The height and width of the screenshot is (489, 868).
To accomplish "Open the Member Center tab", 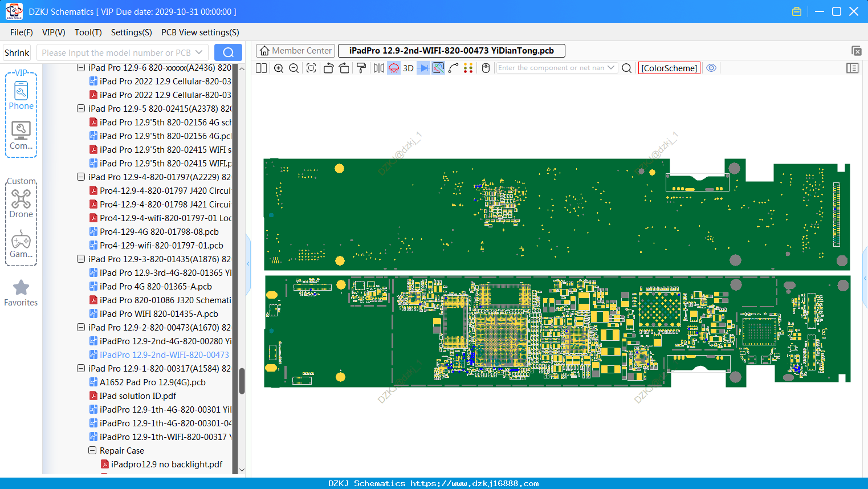I will 295,51.
